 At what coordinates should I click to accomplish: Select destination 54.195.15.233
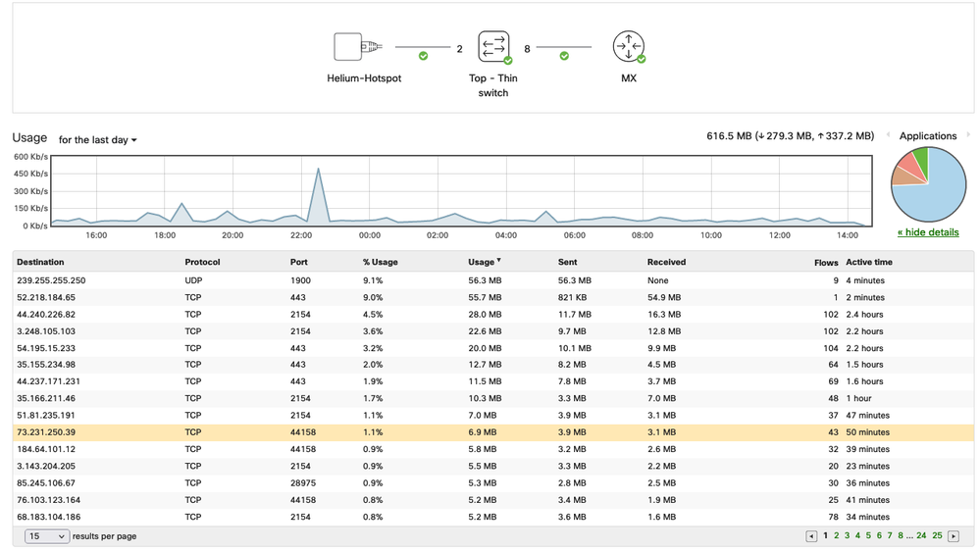pyautogui.click(x=46, y=348)
